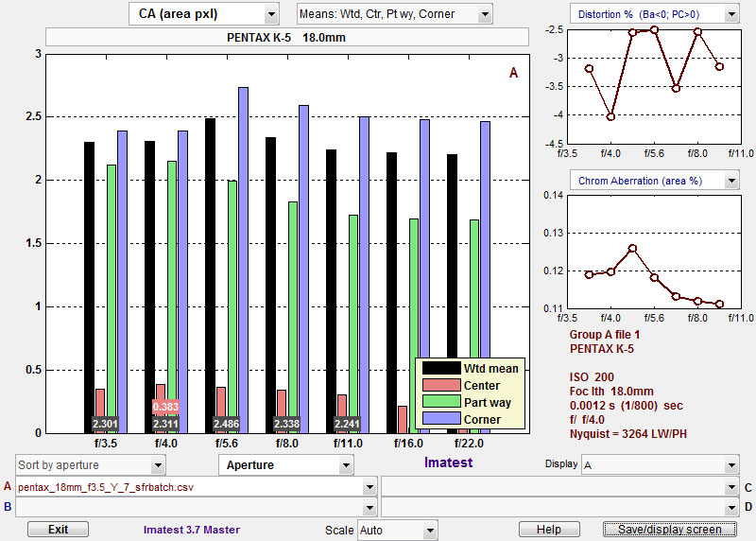Click the blue Corner legend swatch
Viewport: 756px width, 541px height.
point(441,419)
